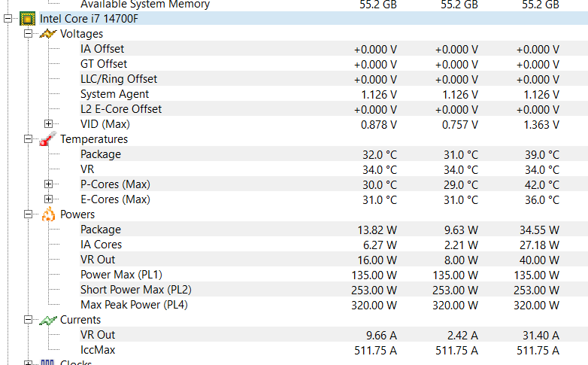The width and height of the screenshot is (588, 365).
Task: Select the Voltages label
Action: [81, 34]
